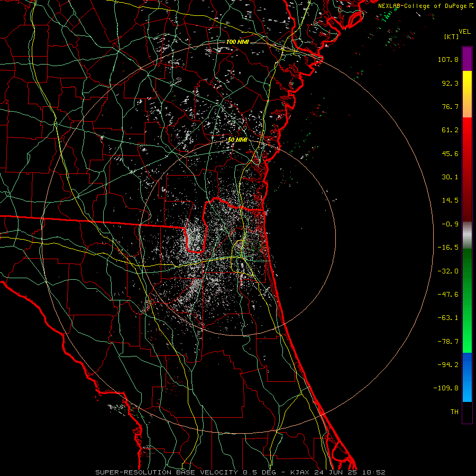Screen dimensions: 476x476
Task: Click the NEXLAB-College of DuPage watermark text
Action: (x=425, y=6)
